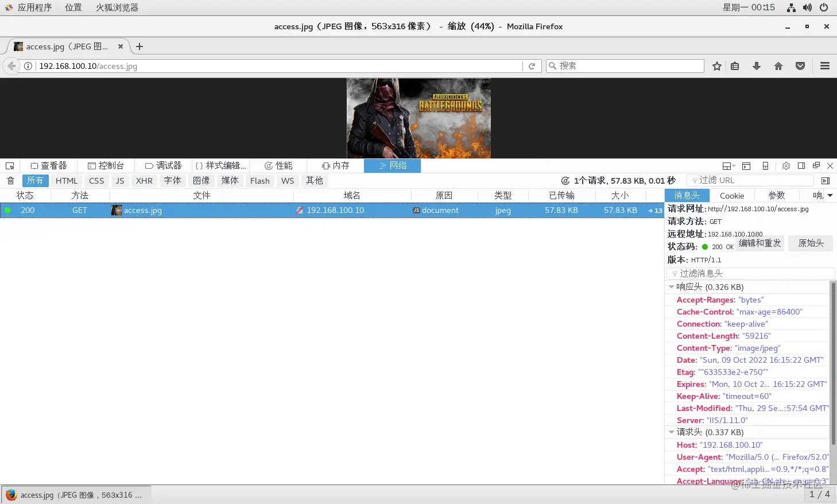Click the address bar URL field

(x=278, y=66)
